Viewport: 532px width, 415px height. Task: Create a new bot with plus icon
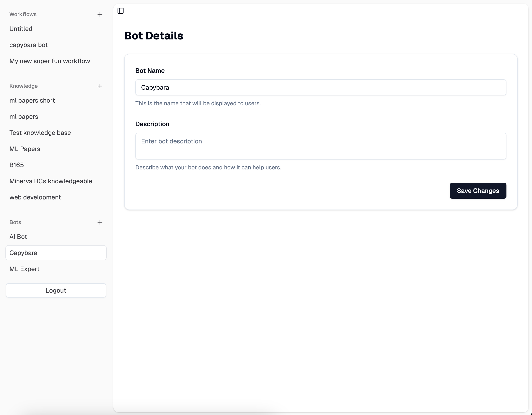point(100,222)
